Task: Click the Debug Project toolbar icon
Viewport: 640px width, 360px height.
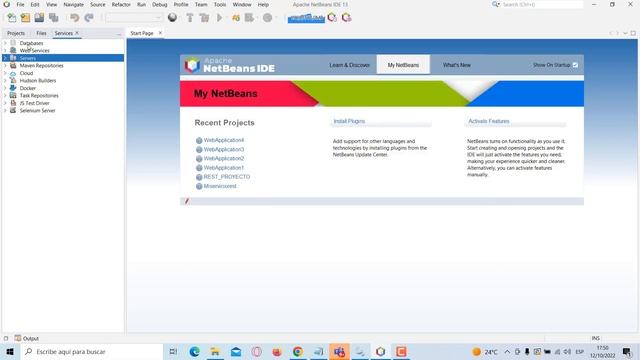Action: 236,18
